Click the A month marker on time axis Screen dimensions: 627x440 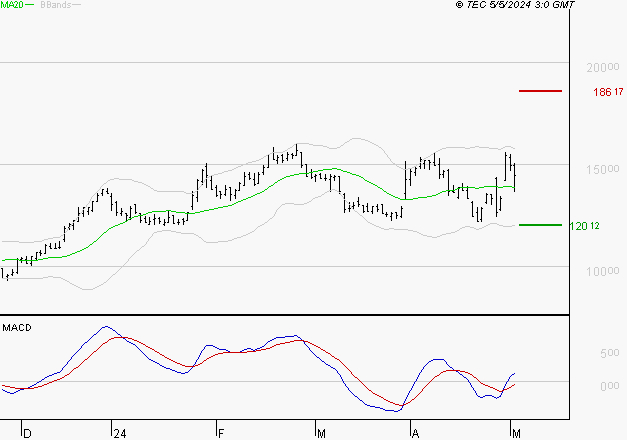[415, 434]
